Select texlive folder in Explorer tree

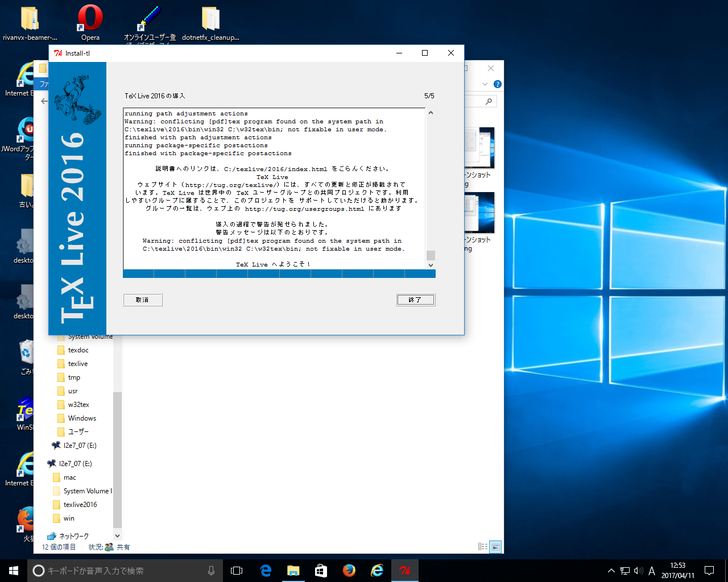click(78, 364)
